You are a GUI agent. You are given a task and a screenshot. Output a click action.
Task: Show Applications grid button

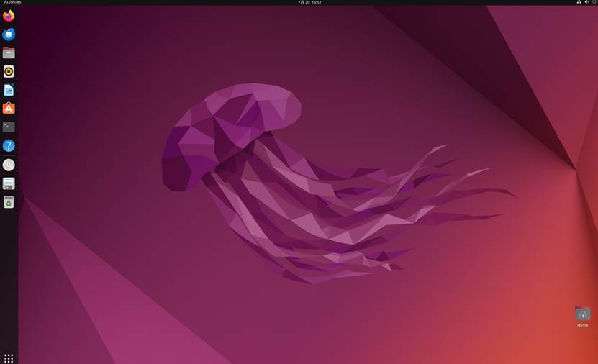pos(9,358)
